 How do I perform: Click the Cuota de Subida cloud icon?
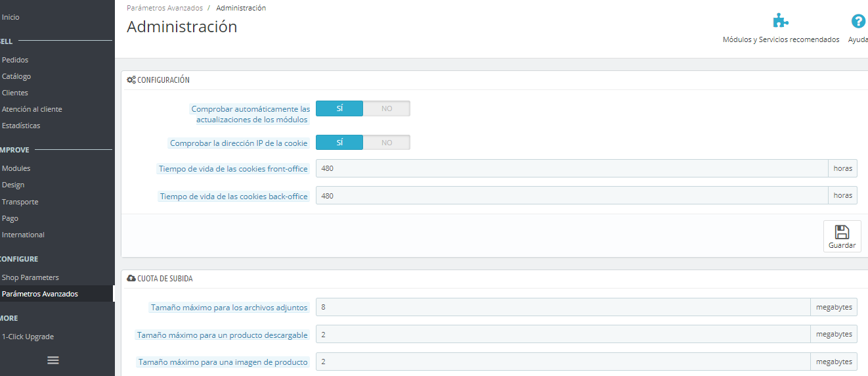coord(131,279)
